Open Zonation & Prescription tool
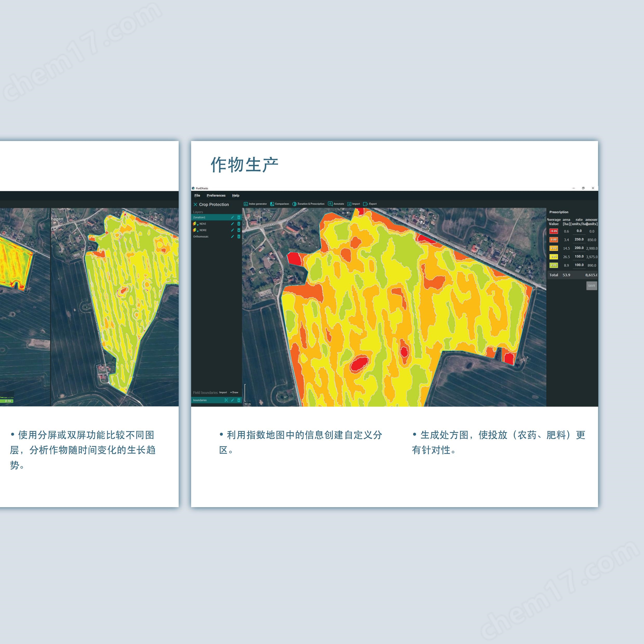Viewport: 644px width, 644px height. [x=308, y=204]
